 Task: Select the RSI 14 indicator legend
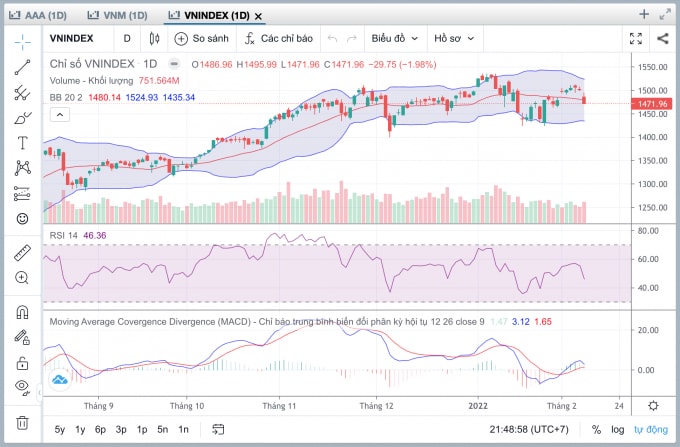(x=64, y=235)
